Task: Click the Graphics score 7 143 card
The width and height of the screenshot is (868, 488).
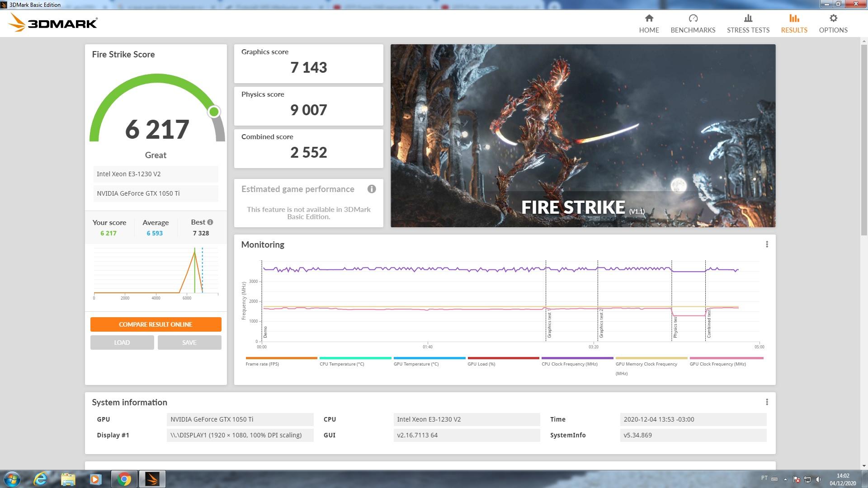Action: click(308, 63)
